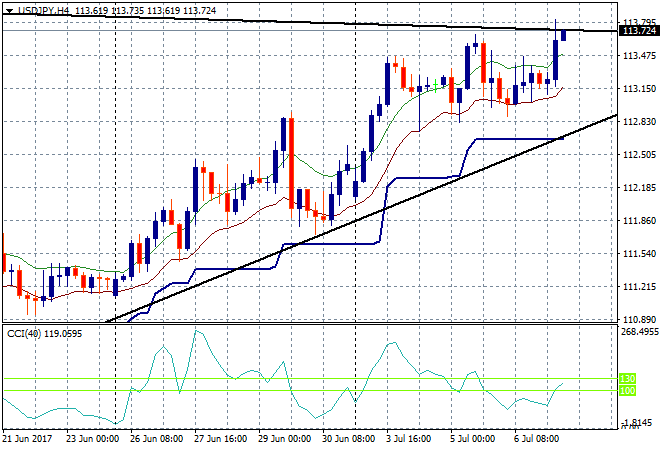Viewport: 660px width, 450px height.
Task: Click the 113.150 price axis label
Action: coord(639,88)
